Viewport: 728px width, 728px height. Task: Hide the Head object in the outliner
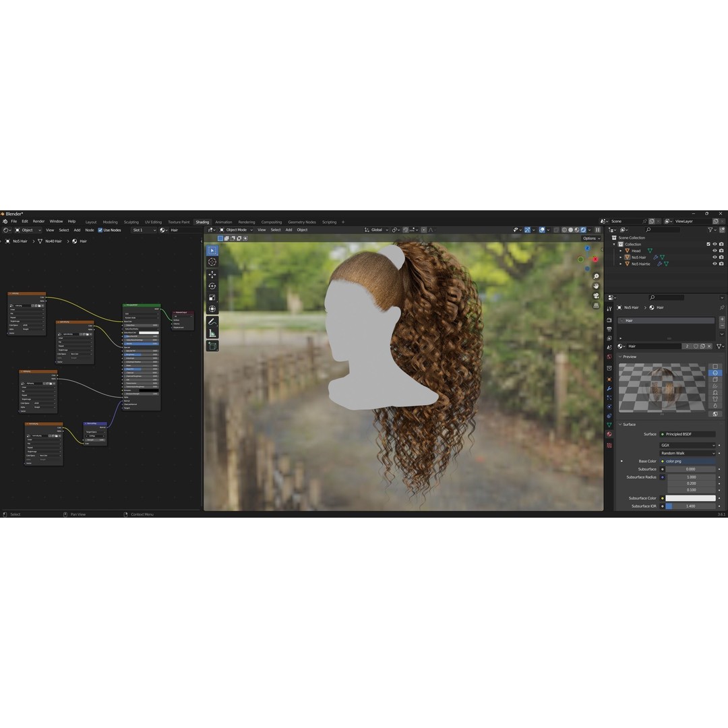click(x=716, y=250)
